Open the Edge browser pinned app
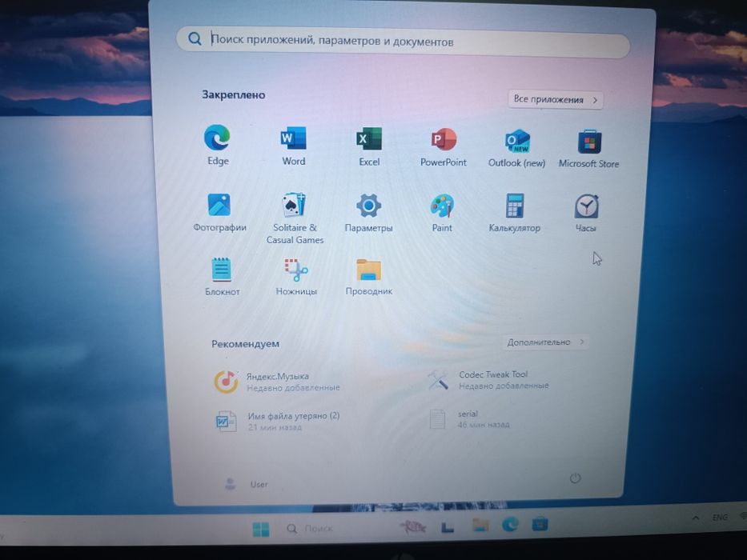This screenshot has width=747, height=560. [218, 146]
